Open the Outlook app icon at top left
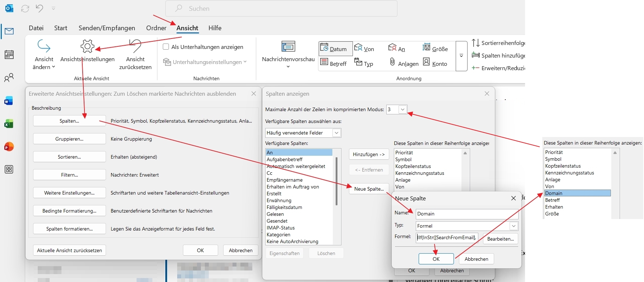 point(9,8)
